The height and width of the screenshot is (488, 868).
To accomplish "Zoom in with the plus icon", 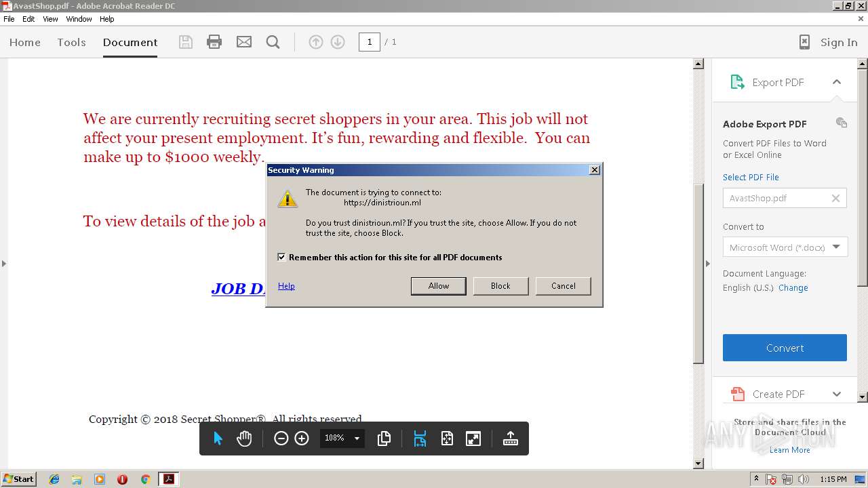I will point(302,439).
